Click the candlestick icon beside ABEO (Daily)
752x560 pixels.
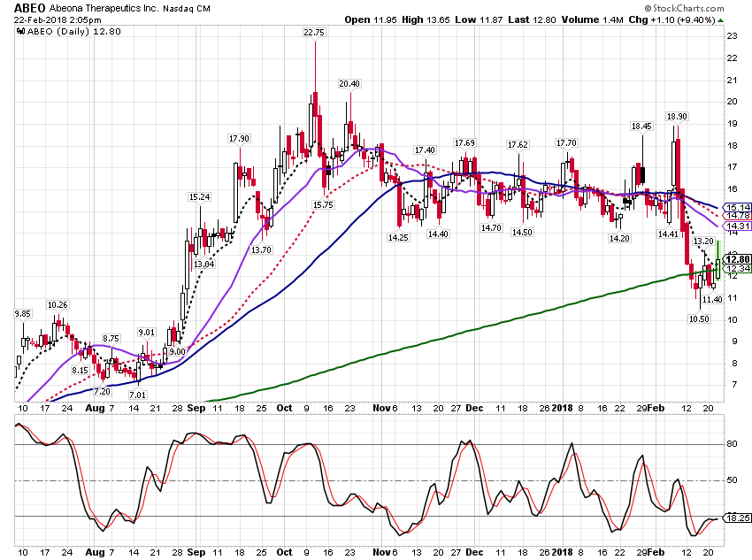[x=20, y=32]
